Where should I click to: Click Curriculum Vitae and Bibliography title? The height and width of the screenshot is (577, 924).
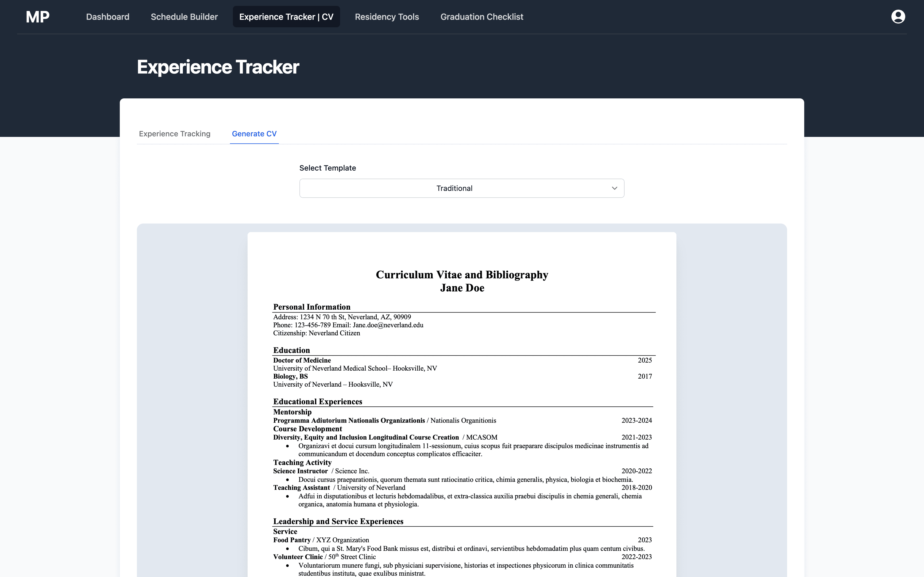point(462,275)
